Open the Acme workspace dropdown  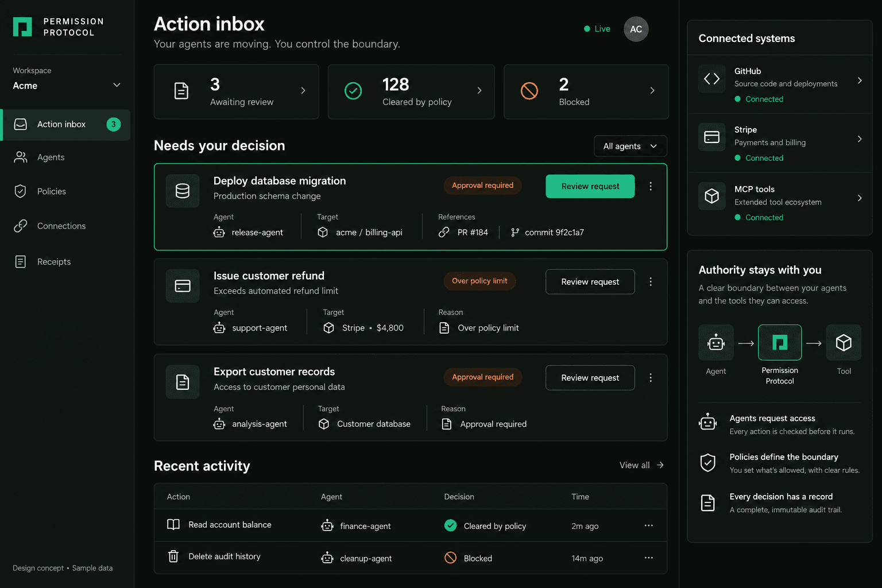tap(67, 86)
